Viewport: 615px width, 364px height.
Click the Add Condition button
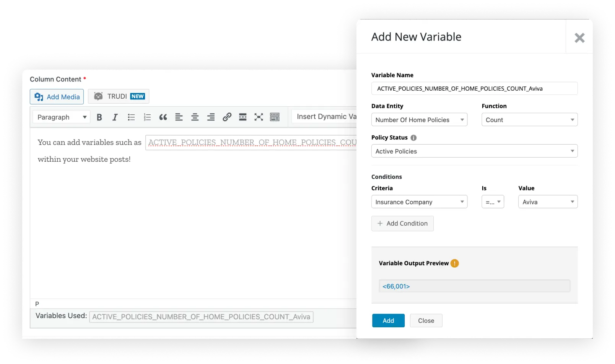pos(402,223)
